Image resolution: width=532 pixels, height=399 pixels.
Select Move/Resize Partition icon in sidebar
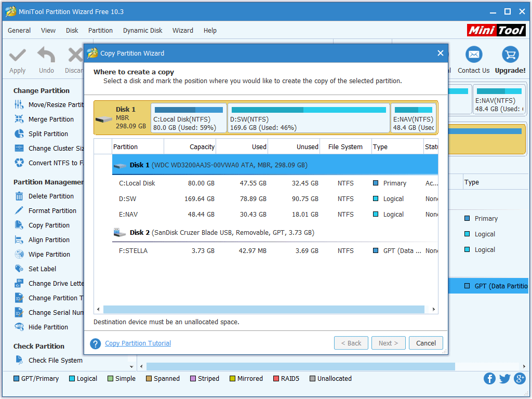(19, 104)
